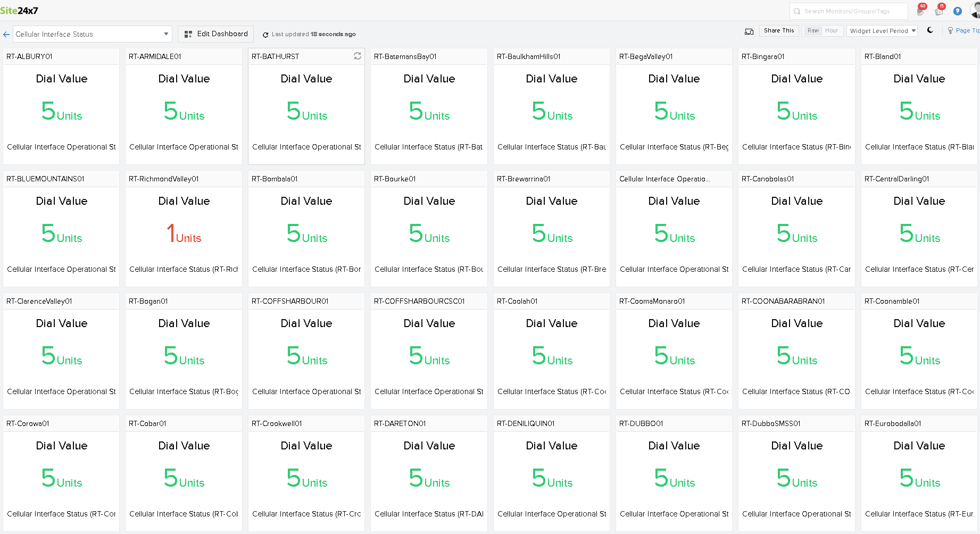Click the Site24x7 logo
The height and width of the screenshot is (534, 980).
coord(19,11)
